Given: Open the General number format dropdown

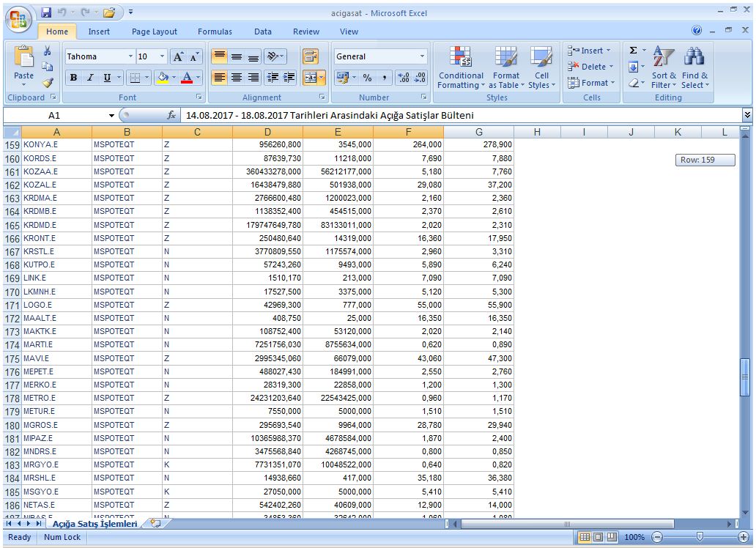Looking at the screenshot, I should tap(423, 56).
